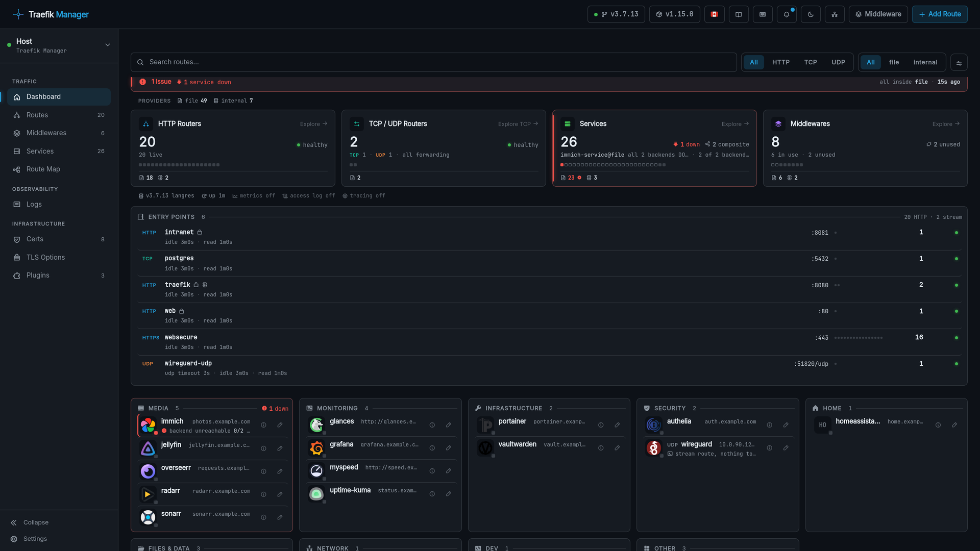Select the file provider filter
The height and width of the screenshot is (551, 980).
pos(894,62)
